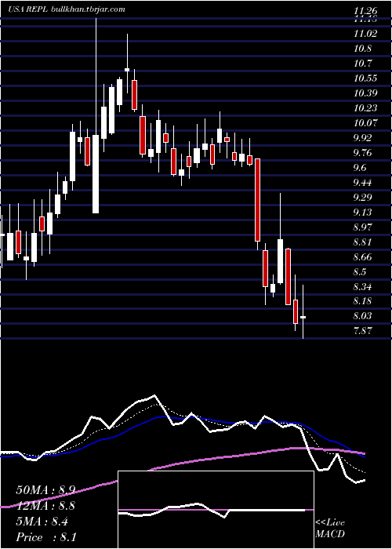Click the '<<Live MACD' label
This screenshot has width=392, height=549.
(330, 528)
